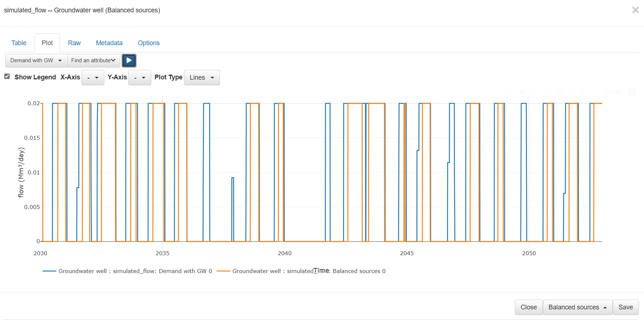Viewport: 644px width, 320px height.
Task: Open the Metadata tab
Action: click(x=109, y=43)
